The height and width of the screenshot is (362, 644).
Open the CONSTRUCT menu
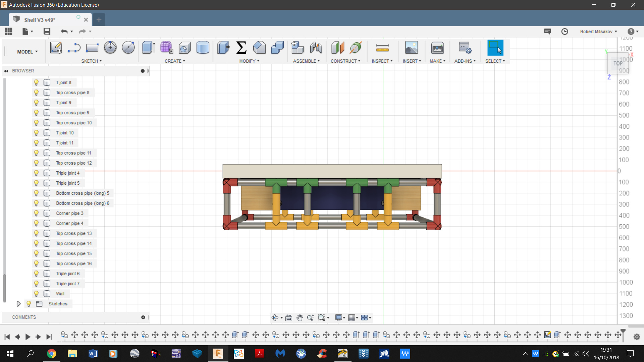345,61
